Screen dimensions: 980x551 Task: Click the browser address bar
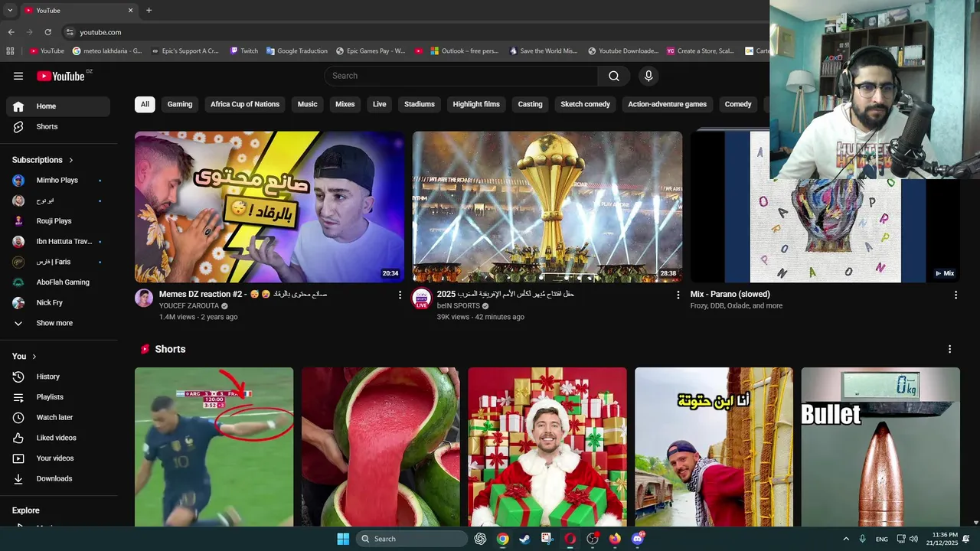coord(413,32)
